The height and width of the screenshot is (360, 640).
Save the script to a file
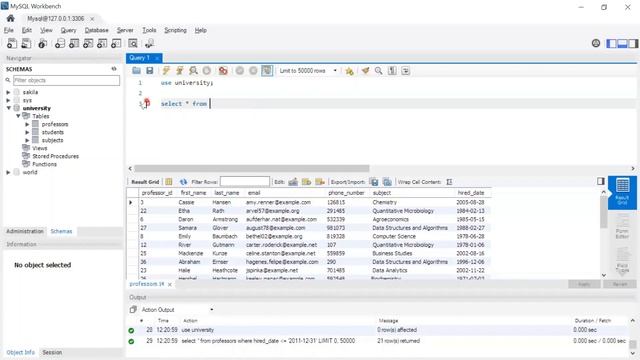point(150,71)
